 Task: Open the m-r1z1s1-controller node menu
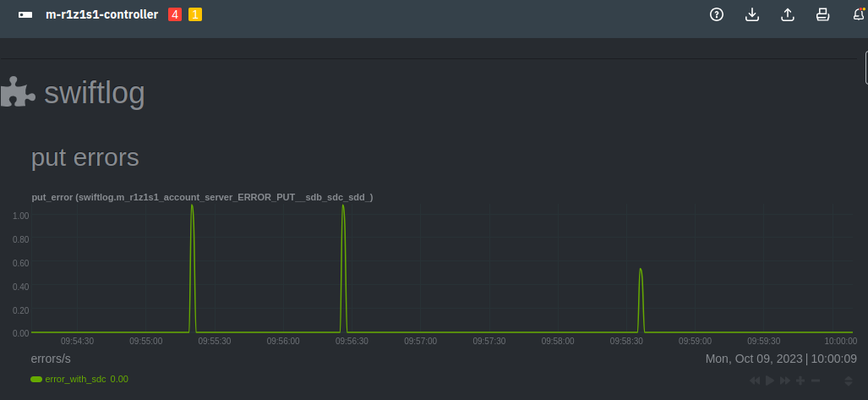point(101,14)
